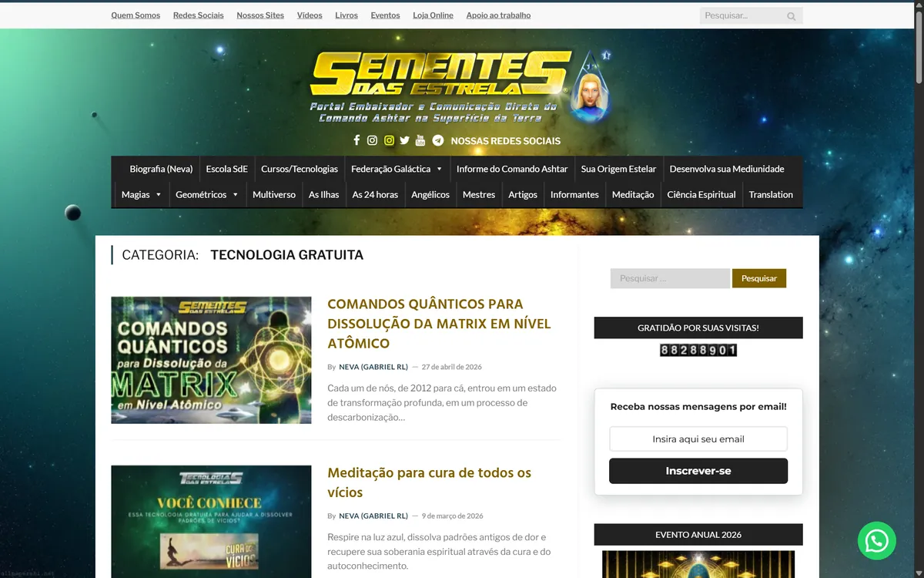Image resolution: width=924 pixels, height=578 pixels.
Task: Go to Vídeos top link
Action: (310, 15)
